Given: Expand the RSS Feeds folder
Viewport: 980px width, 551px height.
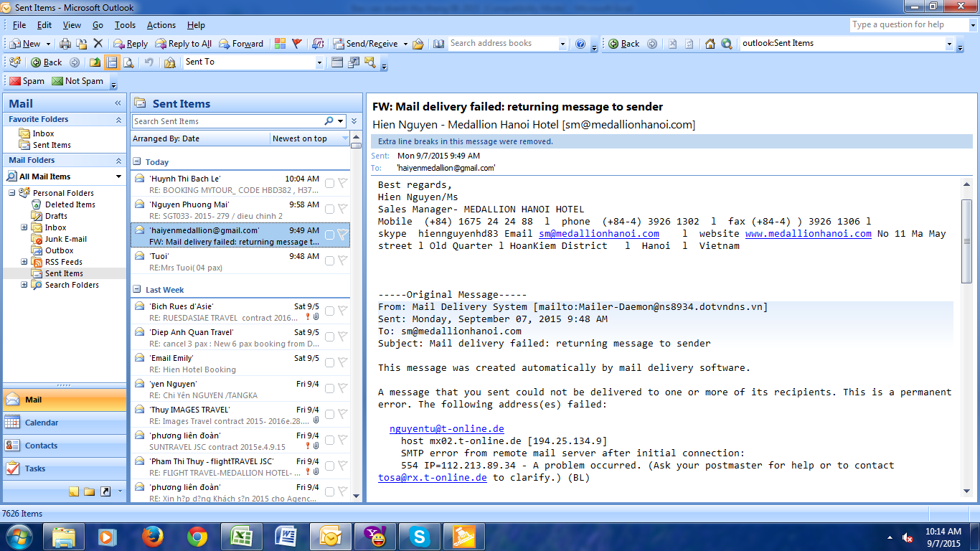Looking at the screenshot, I should pos(24,262).
